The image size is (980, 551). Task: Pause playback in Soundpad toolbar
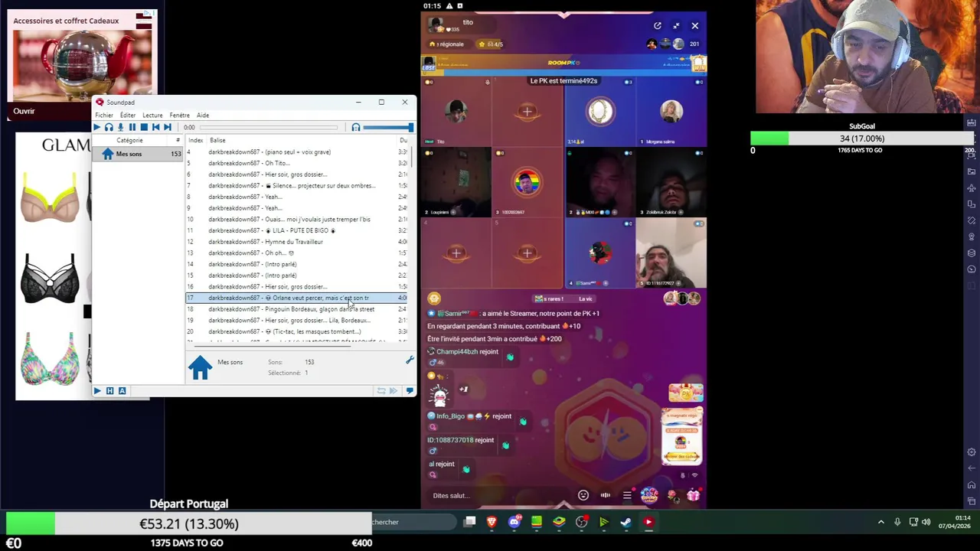pyautogui.click(x=132, y=127)
